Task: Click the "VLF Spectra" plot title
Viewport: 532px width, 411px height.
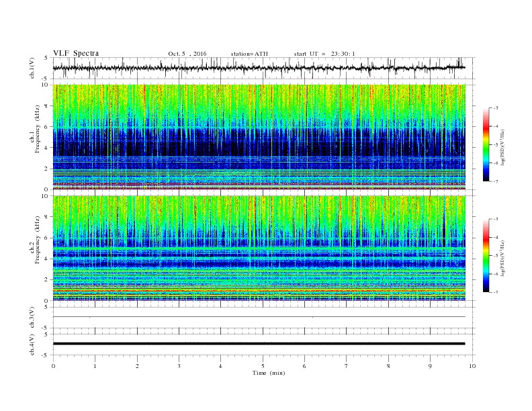Action: click(76, 53)
